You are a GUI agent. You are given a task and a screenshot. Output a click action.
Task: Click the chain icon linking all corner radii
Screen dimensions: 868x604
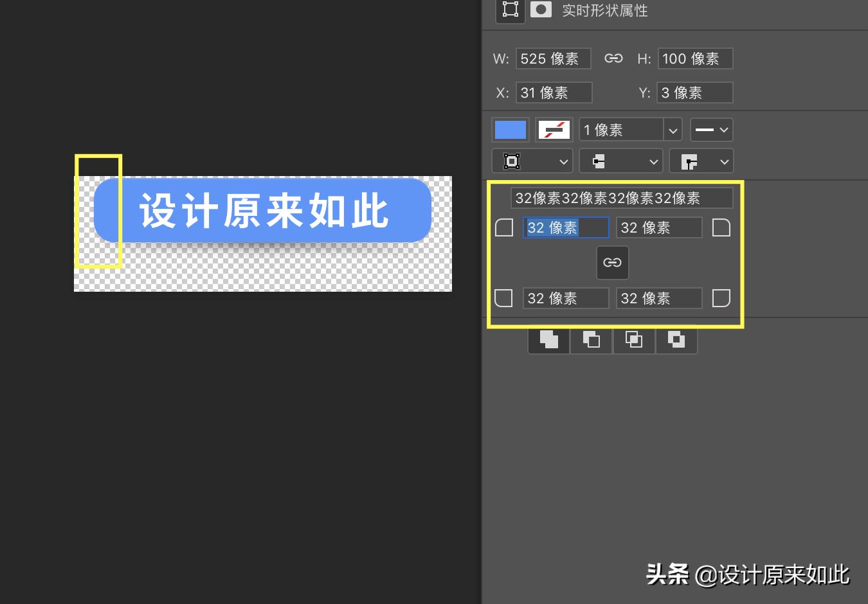[x=612, y=263]
